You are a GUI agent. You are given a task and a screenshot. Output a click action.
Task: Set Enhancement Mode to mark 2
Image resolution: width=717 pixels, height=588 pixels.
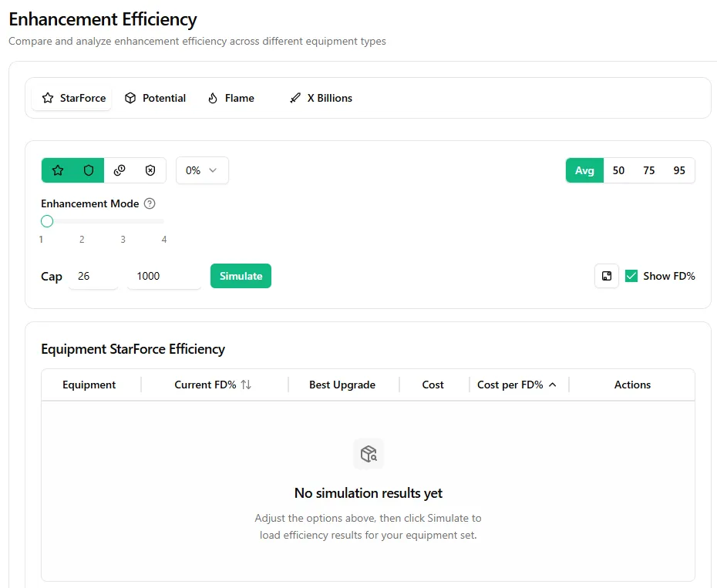tap(82, 239)
